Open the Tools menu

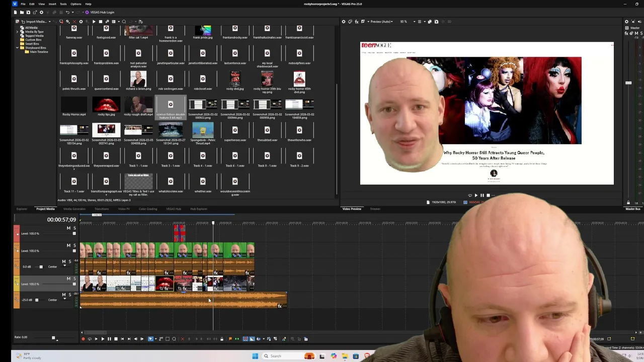tap(63, 4)
